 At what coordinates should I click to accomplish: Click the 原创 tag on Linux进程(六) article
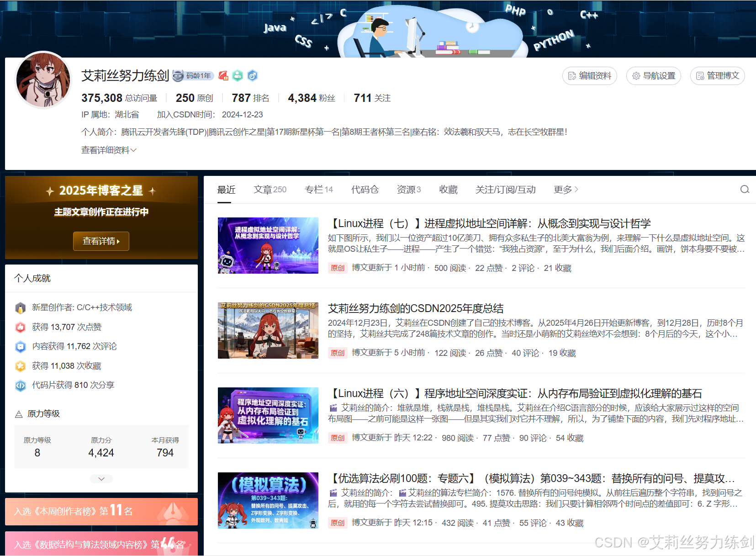click(338, 438)
